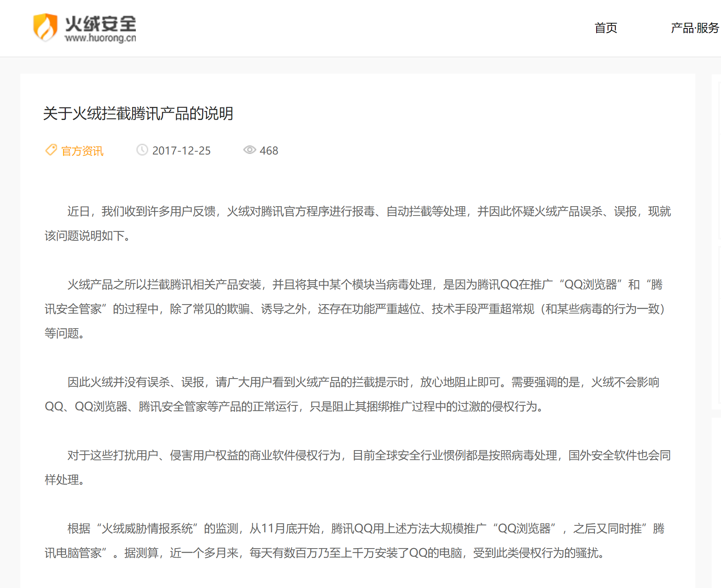
Task: Click the line starting 讯电脑管家”。据测算
Action: 325,553
